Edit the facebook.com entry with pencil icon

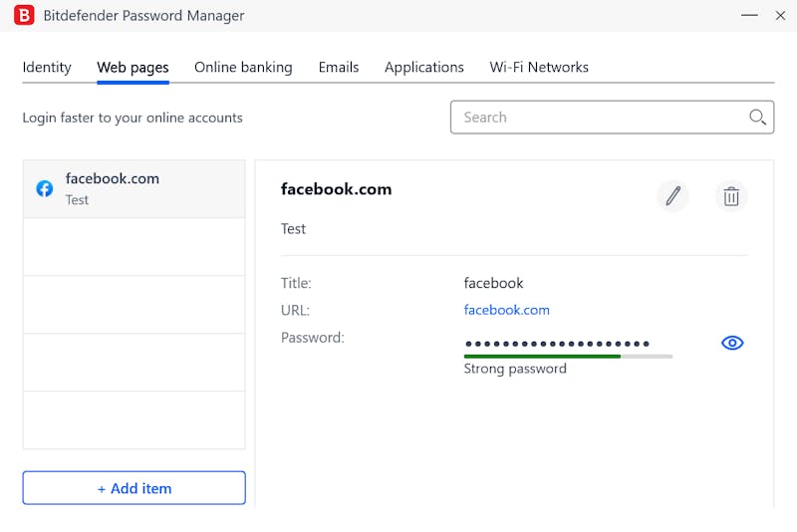[673, 195]
